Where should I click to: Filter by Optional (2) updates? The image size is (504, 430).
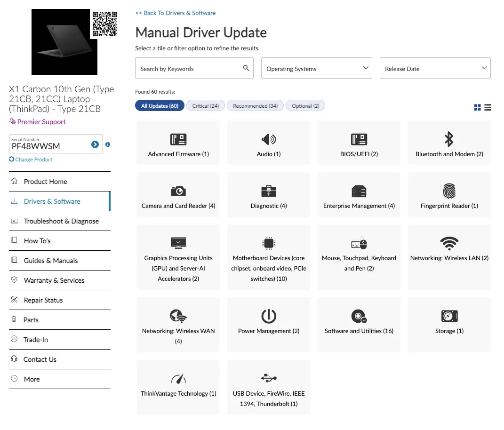pos(305,106)
